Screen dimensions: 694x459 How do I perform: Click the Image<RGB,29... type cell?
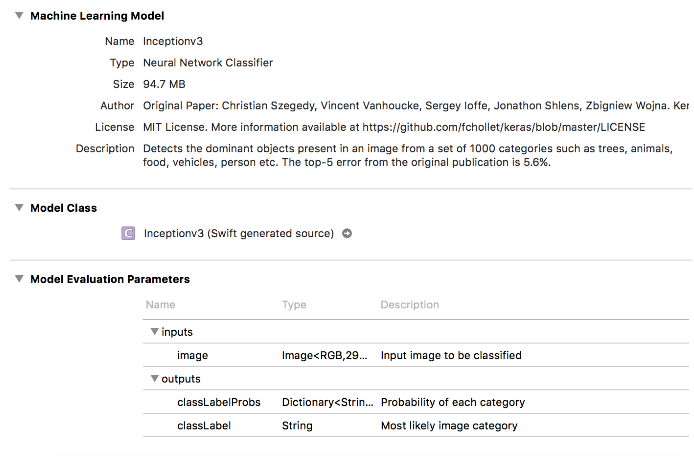pyautogui.click(x=324, y=355)
